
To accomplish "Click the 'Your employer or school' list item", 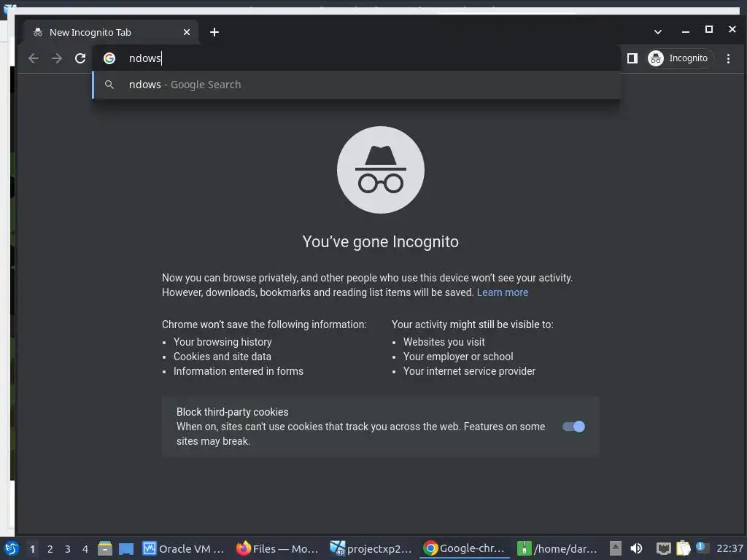I will pos(458,357).
